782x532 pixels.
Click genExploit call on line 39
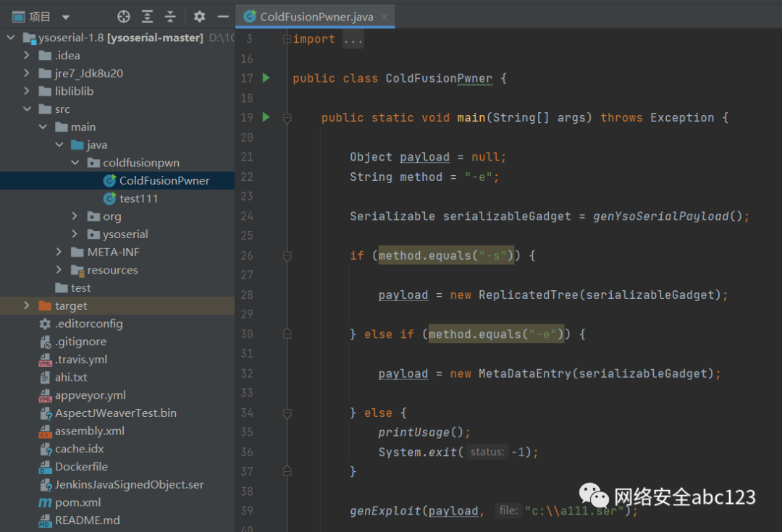[385, 511]
